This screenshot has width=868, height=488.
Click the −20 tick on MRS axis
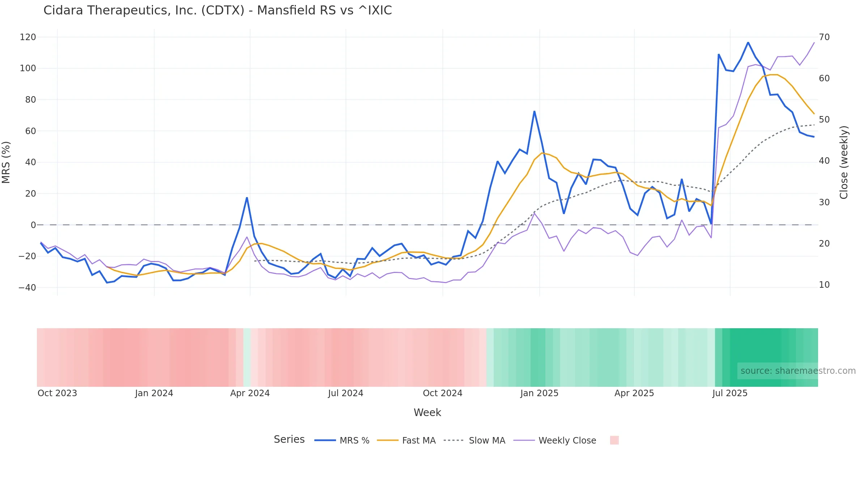coord(27,256)
